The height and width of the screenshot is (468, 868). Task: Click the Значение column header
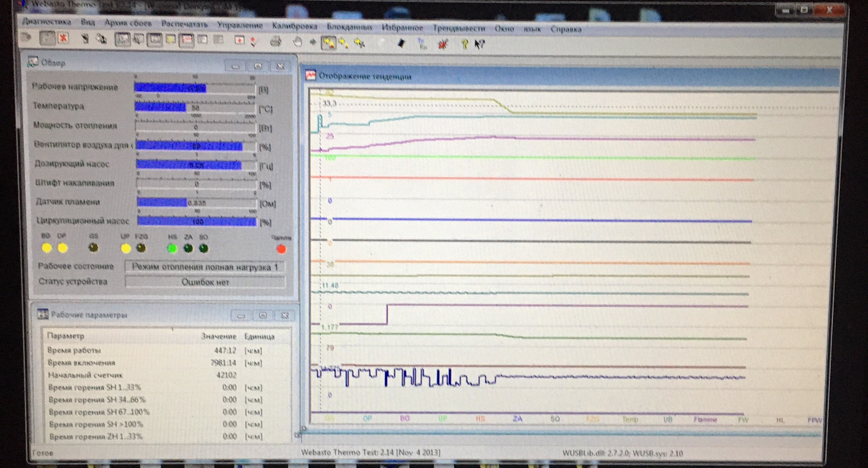tap(219, 336)
